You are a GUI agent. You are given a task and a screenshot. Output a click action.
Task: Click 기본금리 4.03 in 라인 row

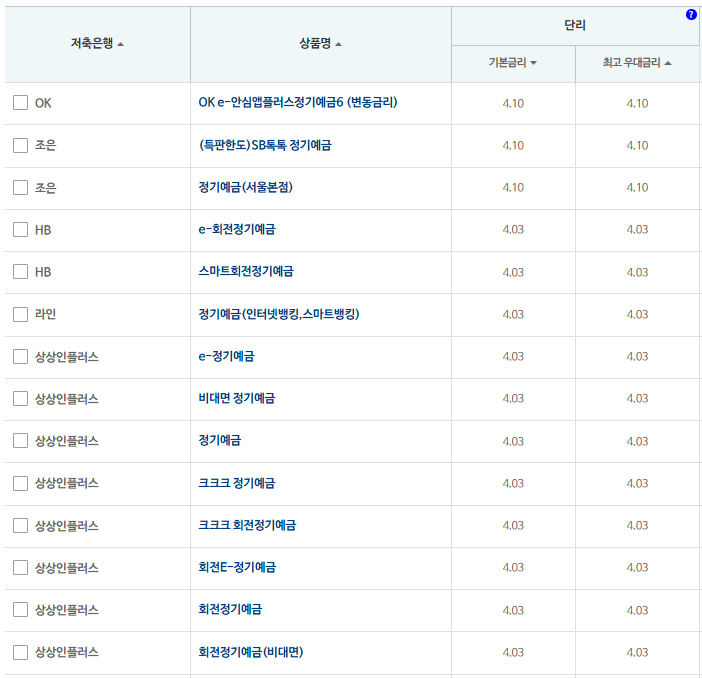tap(513, 314)
